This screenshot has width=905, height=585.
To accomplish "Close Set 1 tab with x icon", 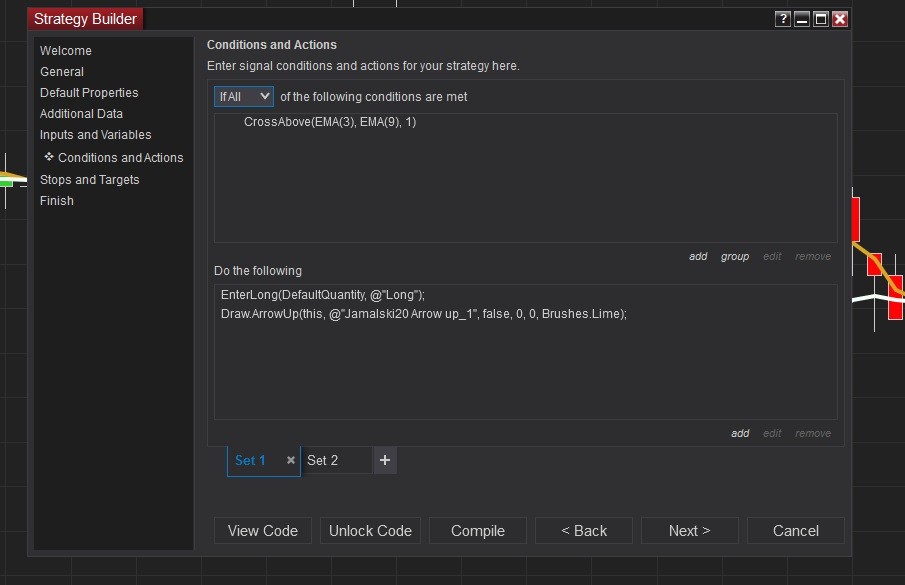I will coord(291,461).
